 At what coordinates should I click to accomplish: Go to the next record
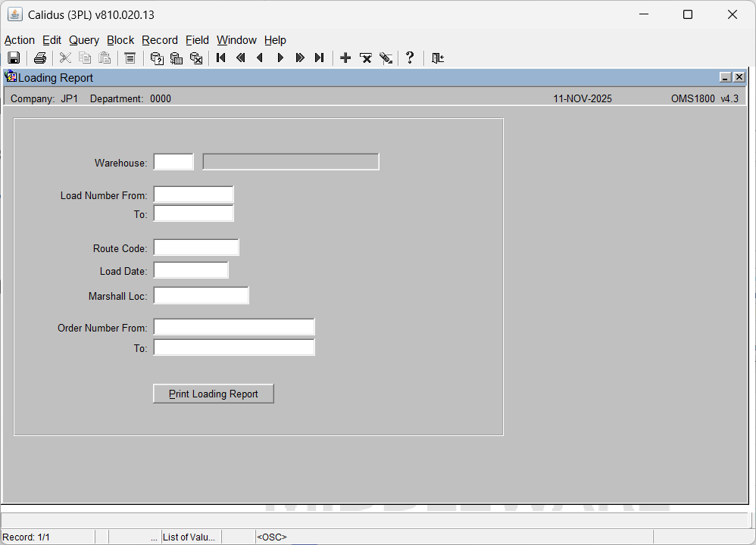280,58
